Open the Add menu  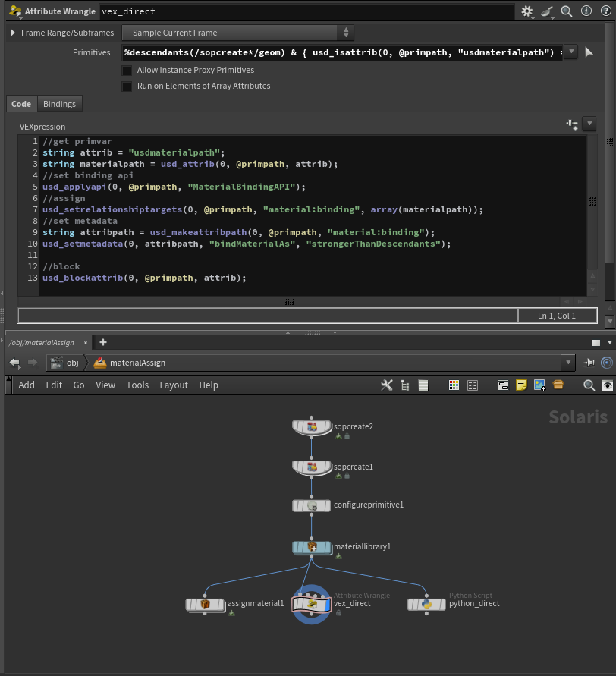pos(27,385)
